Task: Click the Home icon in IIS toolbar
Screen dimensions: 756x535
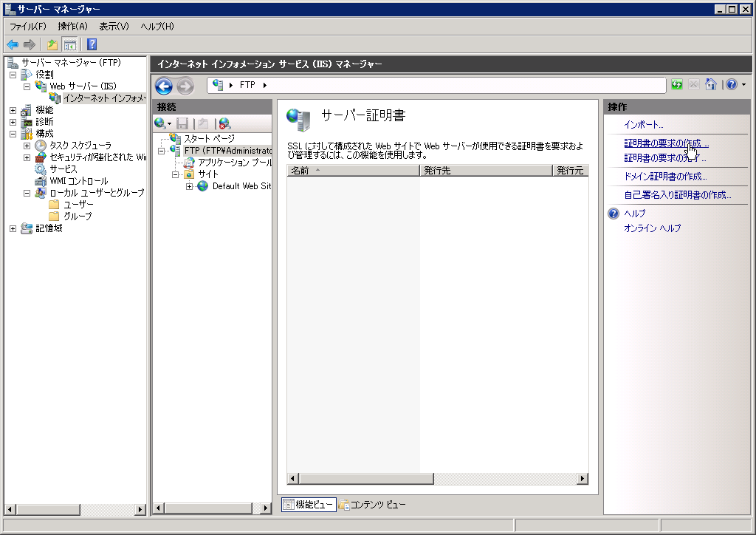Action: click(x=710, y=85)
